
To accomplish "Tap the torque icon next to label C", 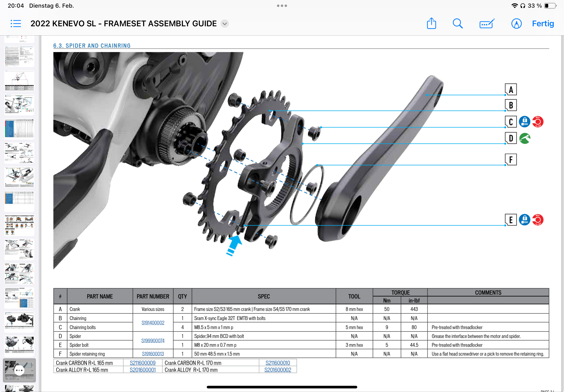I will (538, 122).
